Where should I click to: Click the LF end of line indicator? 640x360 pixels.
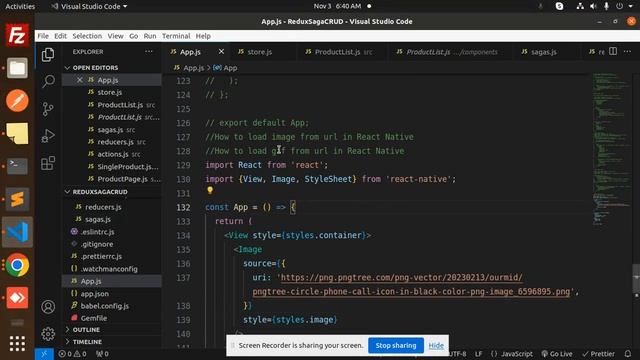point(478,354)
